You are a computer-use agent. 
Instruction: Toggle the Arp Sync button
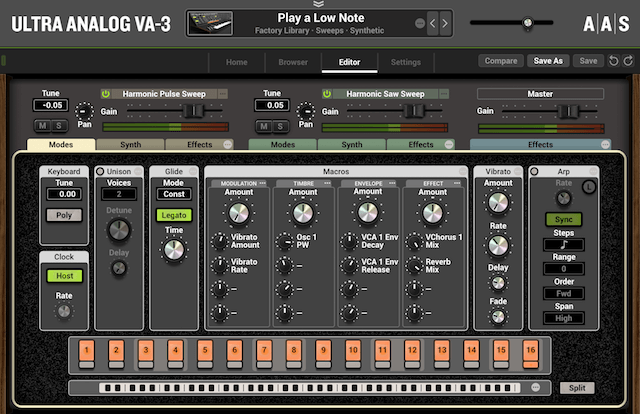click(564, 220)
